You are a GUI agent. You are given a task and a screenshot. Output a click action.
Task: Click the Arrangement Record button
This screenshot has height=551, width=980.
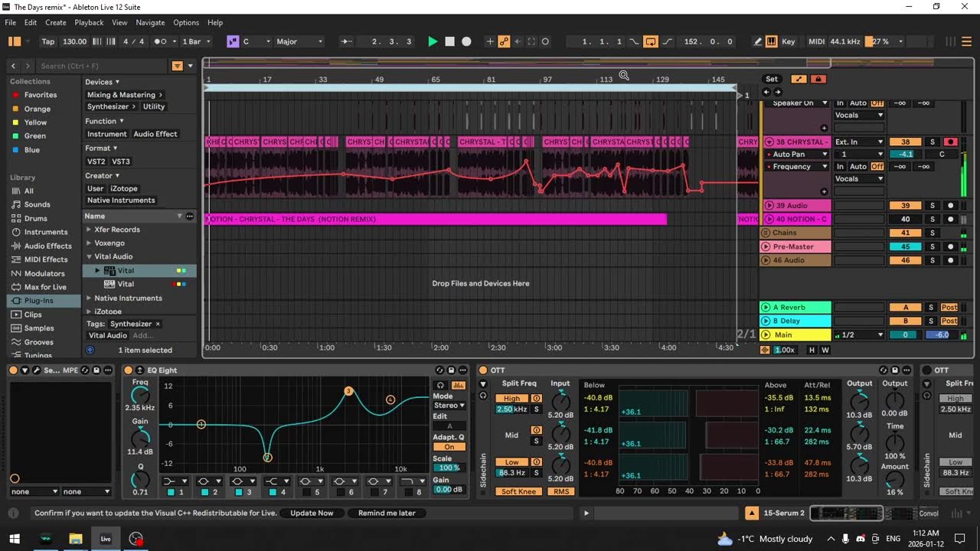coord(466,41)
